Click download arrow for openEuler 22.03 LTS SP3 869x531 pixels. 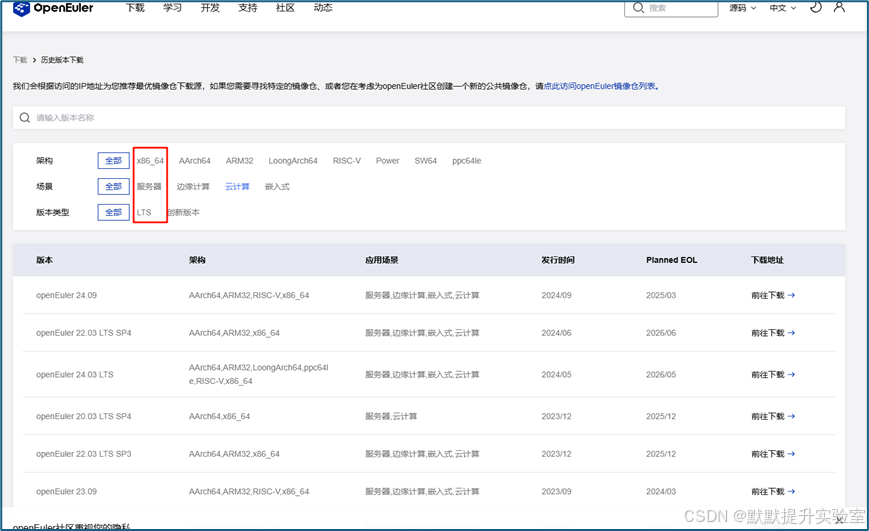pyautogui.click(x=791, y=454)
